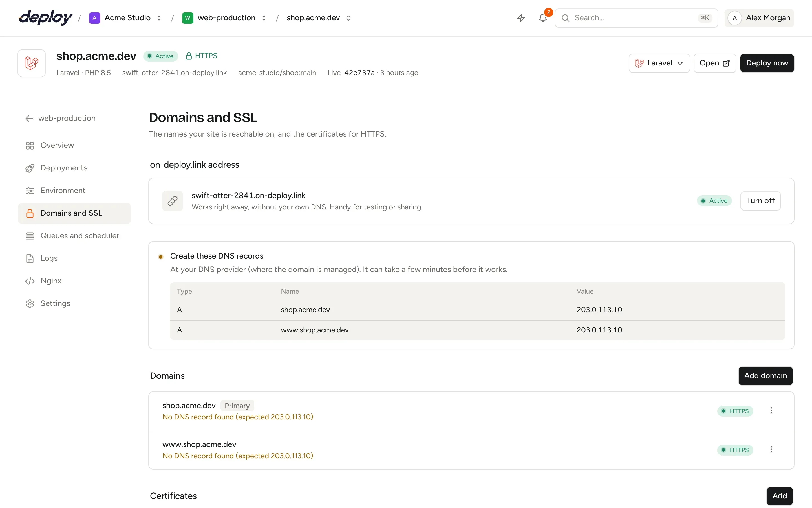812x508 pixels.
Task: Open the three-dot menu for shop.acme.dev
Action: point(771,411)
